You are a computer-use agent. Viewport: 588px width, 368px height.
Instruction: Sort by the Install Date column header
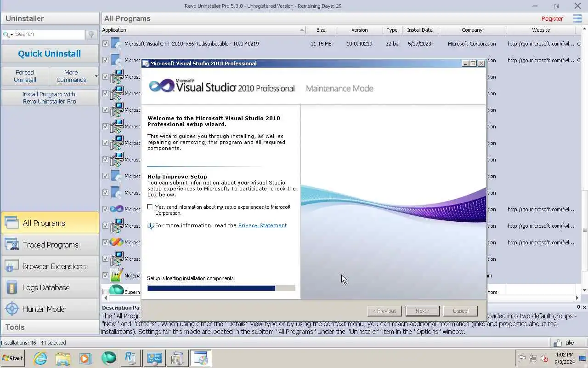click(x=419, y=30)
